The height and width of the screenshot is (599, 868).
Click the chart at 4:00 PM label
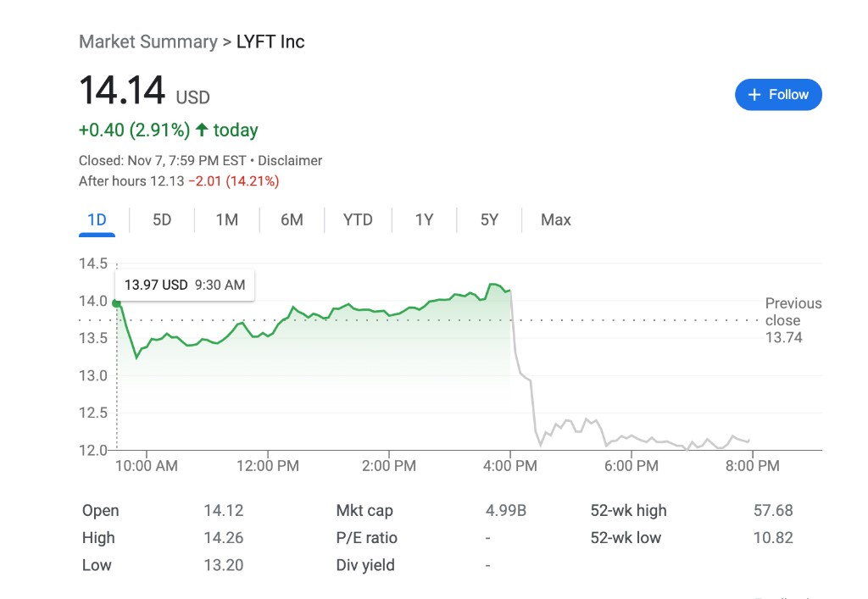pyautogui.click(x=509, y=465)
